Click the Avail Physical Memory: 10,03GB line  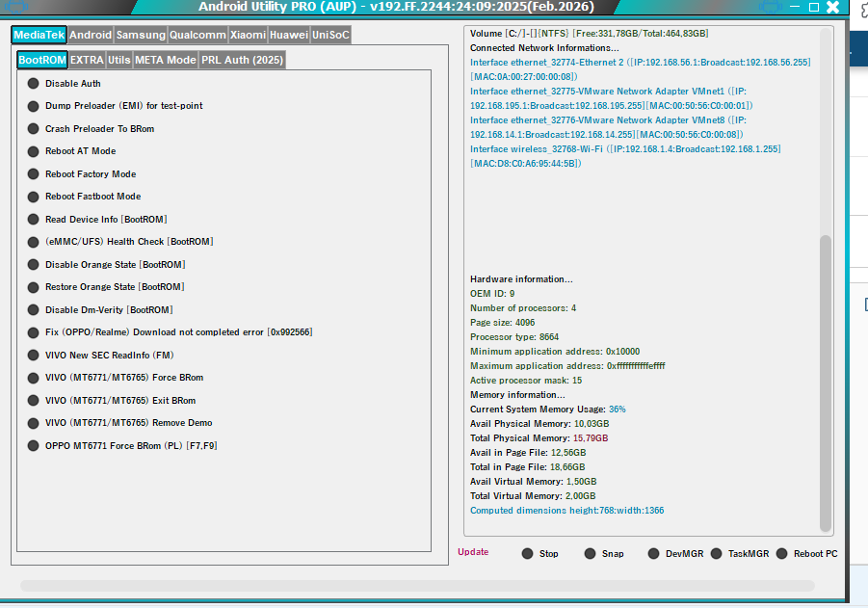pos(539,424)
